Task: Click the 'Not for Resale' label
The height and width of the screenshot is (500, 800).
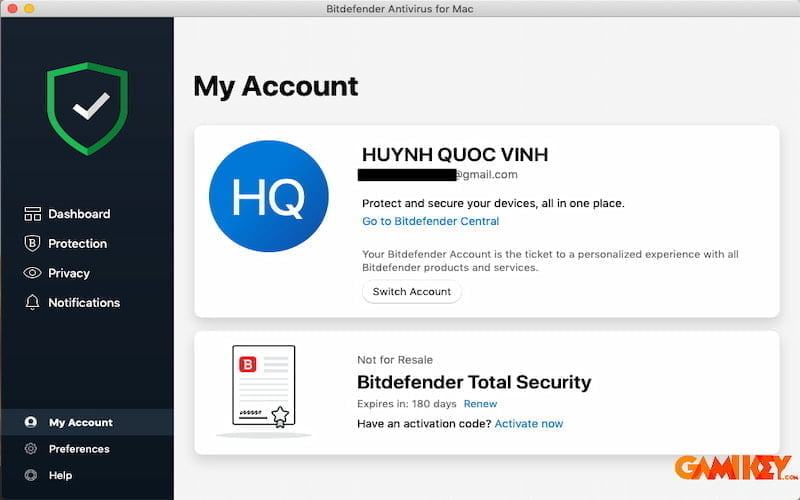Action: pos(395,360)
